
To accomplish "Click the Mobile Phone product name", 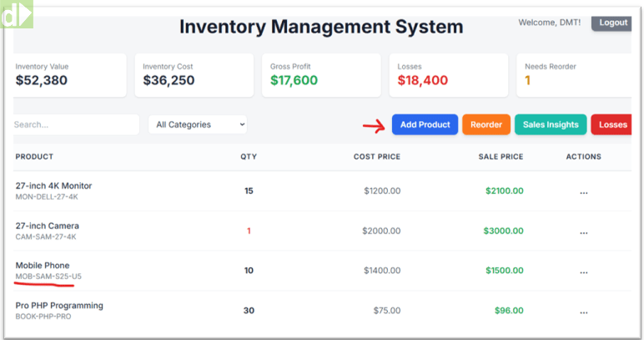I will 43,266.
